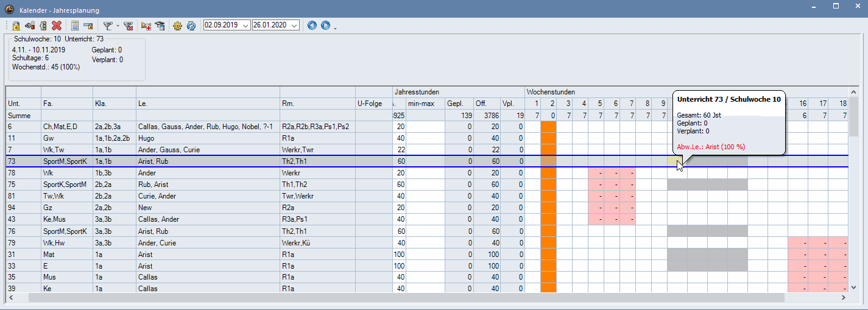Image resolution: width=868 pixels, height=310 pixels.
Task: Click the Gepl. column header
Action: pos(459,104)
